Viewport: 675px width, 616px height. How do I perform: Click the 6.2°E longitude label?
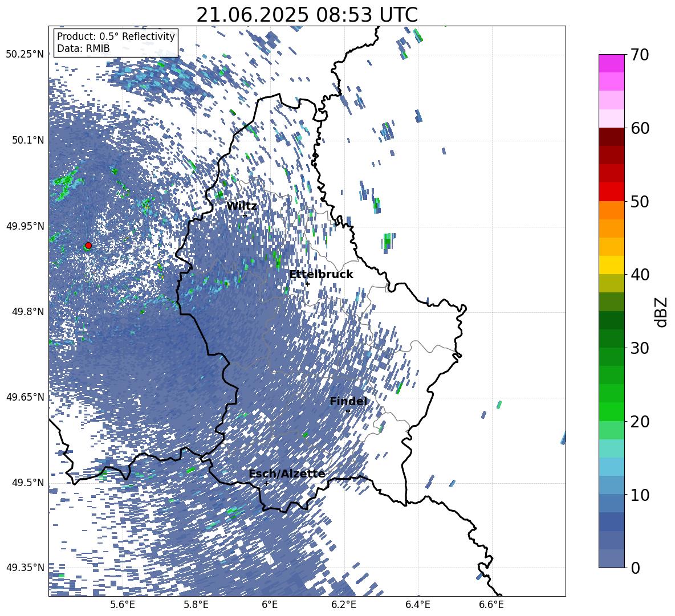click(x=344, y=605)
